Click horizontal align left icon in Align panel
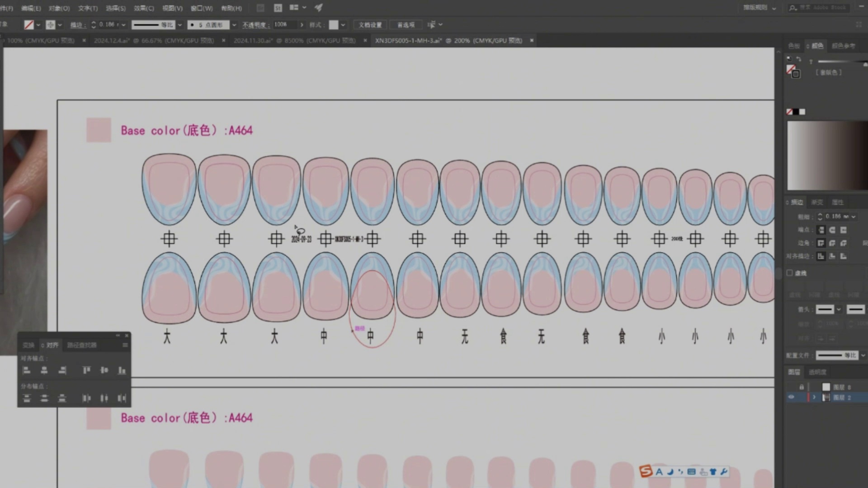The height and width of the screenshot is (488, 868). [x=27, y=371]
